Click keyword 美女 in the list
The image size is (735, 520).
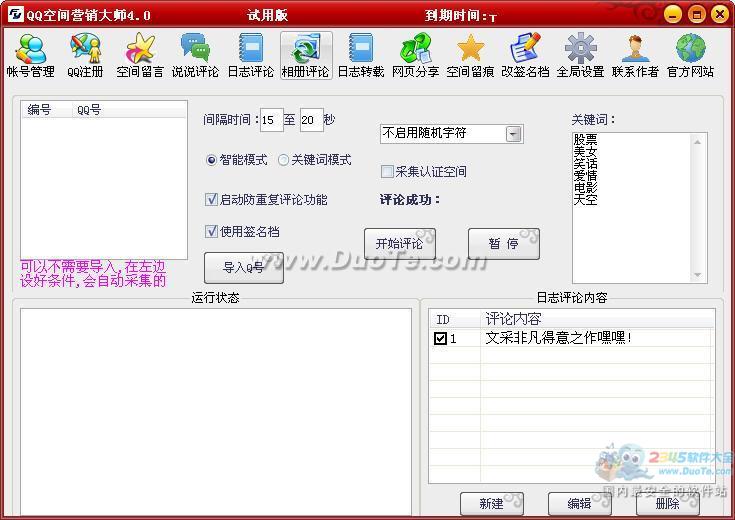pos(585,151)
